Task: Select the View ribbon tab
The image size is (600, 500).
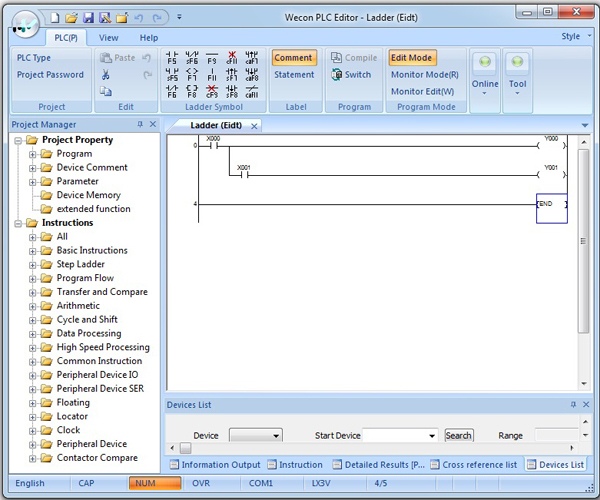Action: tap(109, 38)
